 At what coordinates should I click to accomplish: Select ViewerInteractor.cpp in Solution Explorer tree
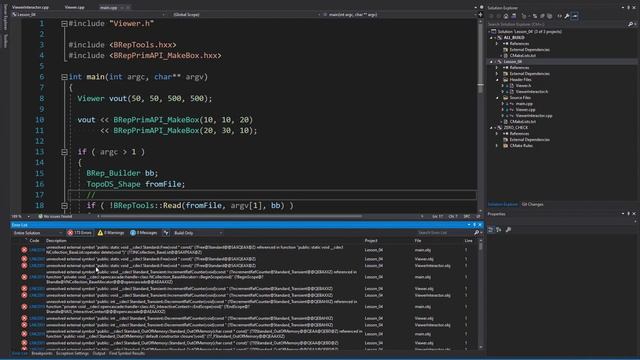[533, 116]
